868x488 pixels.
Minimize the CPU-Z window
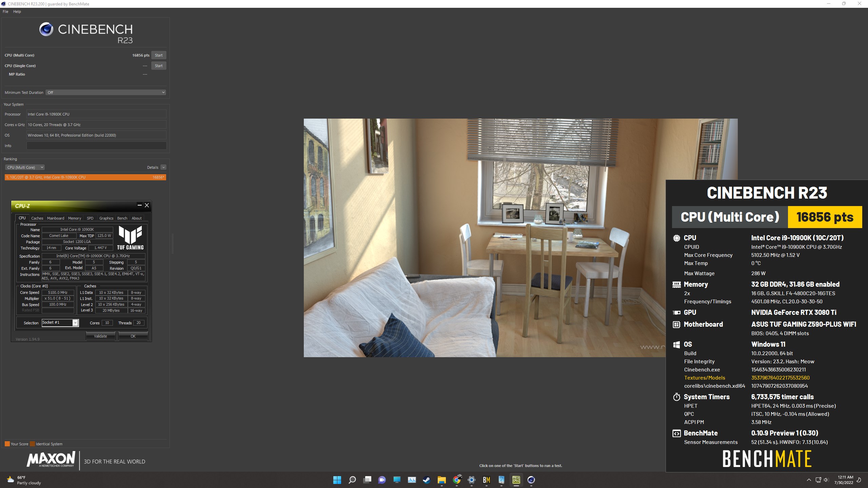point(139,205)
